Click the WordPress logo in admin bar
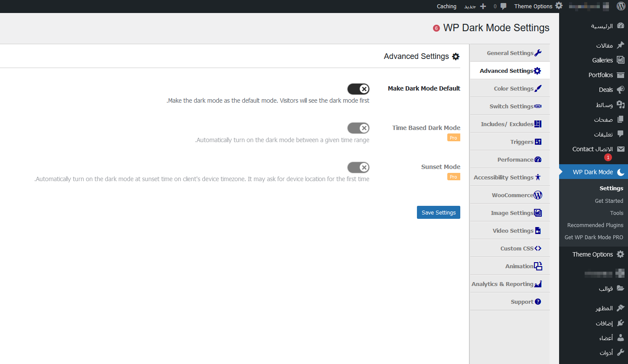 (x=620, y=6)
